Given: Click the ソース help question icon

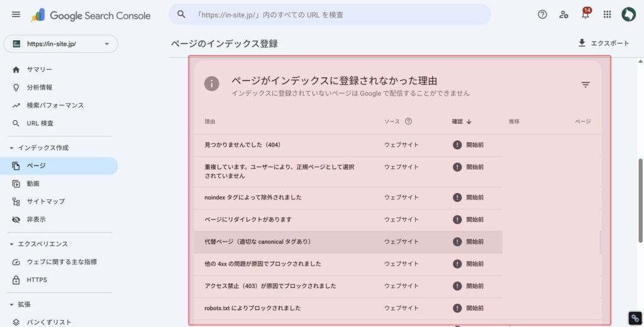Looking at the screenshot, I should point(408,121).
